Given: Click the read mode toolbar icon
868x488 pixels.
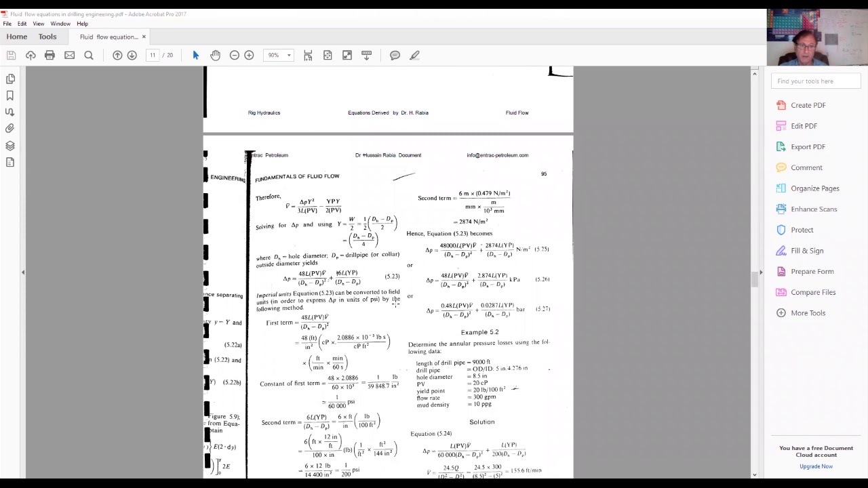Looking at the screenshot, I should coord(366,55).
